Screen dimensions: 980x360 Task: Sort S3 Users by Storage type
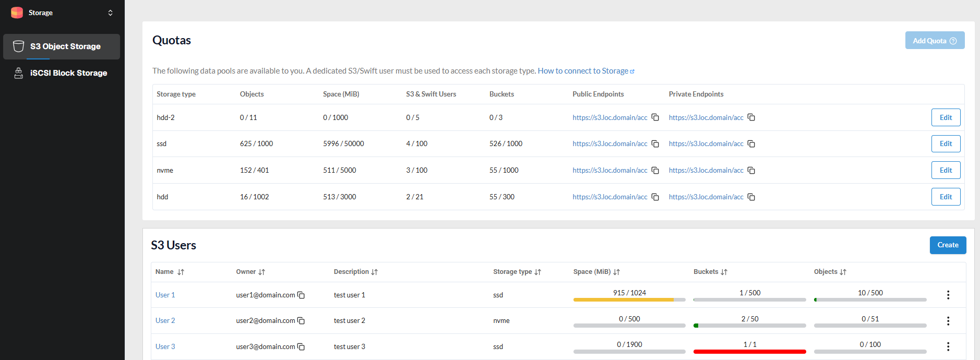click(537, 272)
